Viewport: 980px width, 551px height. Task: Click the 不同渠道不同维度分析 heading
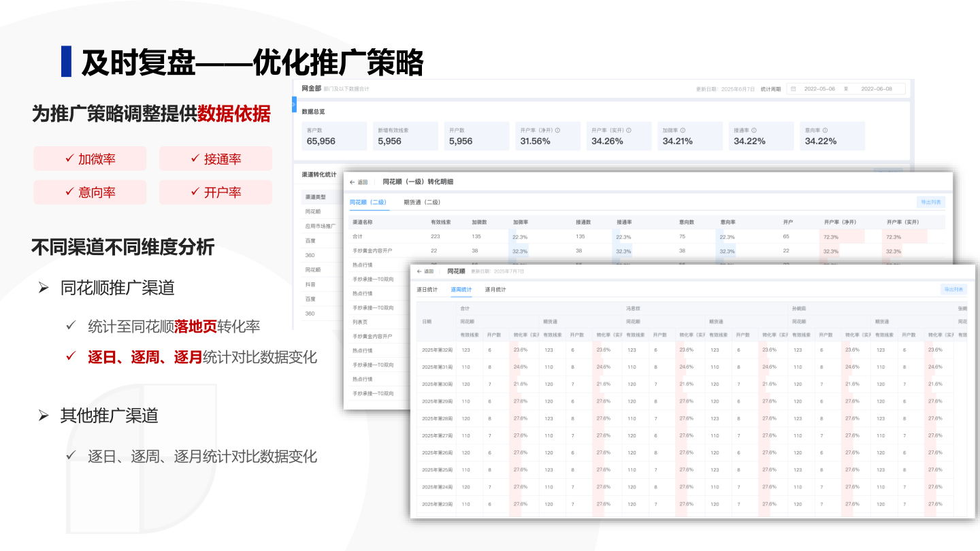[123, 247]
